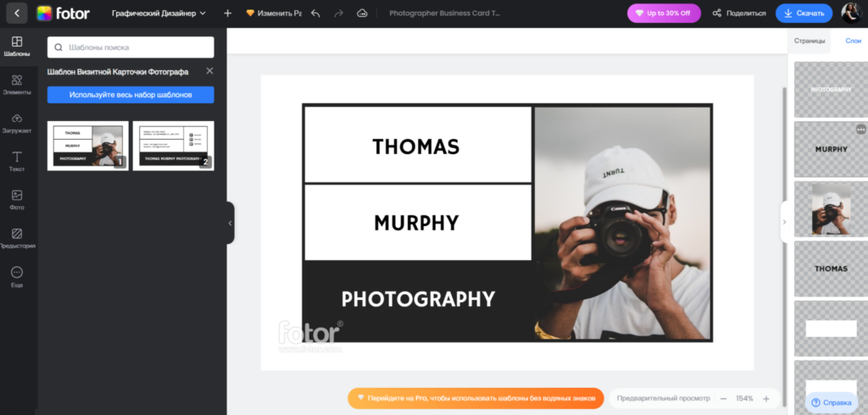Open the Фото panel in sidebar

[17, 199]
